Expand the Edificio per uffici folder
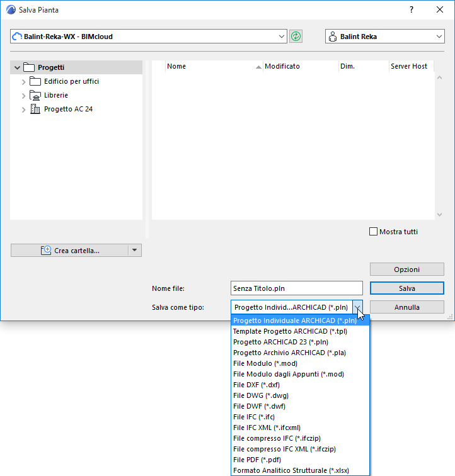The height and width of the screenshot is (476, 455). coord(24,82)
